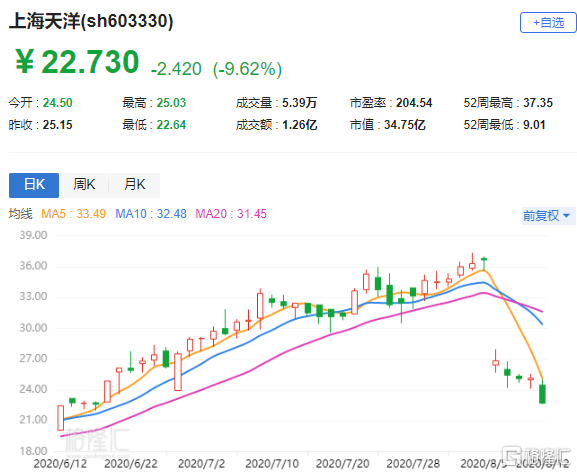
Task: Click the current price ¥22.730
Action: tap(77, 62)
